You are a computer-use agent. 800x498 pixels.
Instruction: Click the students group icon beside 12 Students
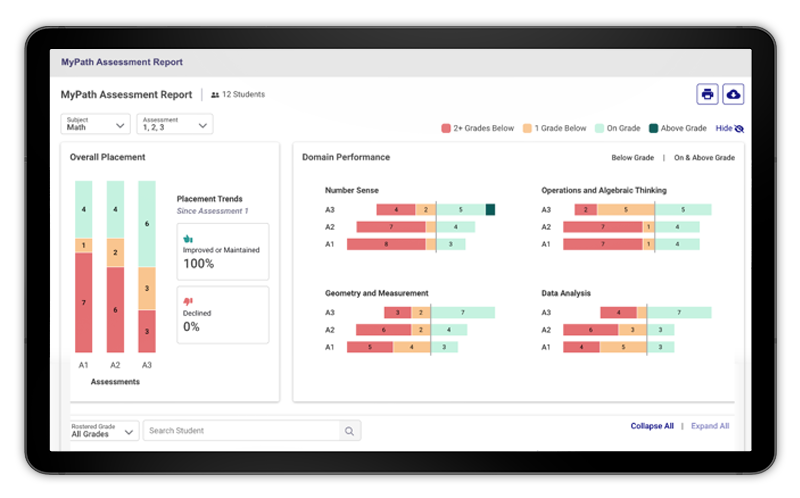pyautogui.click(x=215, y=95)
